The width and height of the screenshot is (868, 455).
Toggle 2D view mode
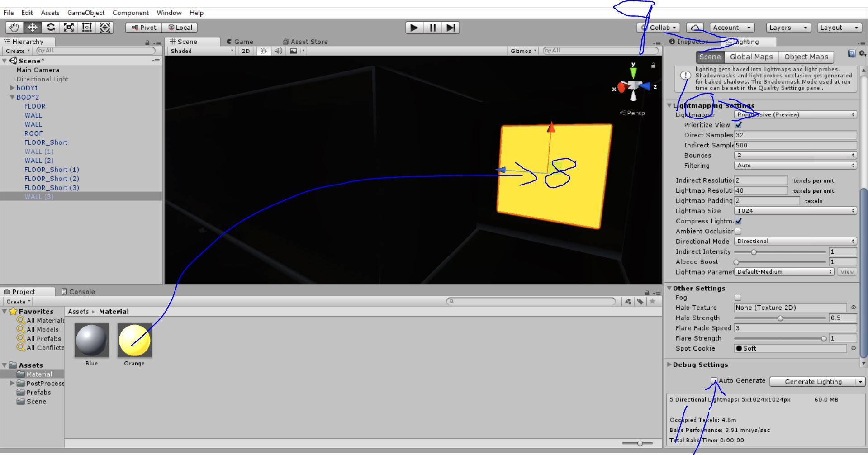246,51
